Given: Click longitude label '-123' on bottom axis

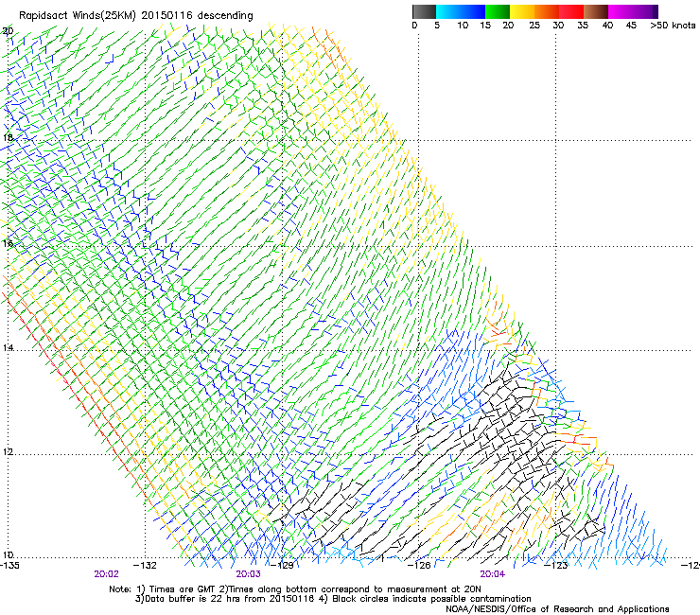Looking at the screenshot, I should click(556, 566).
